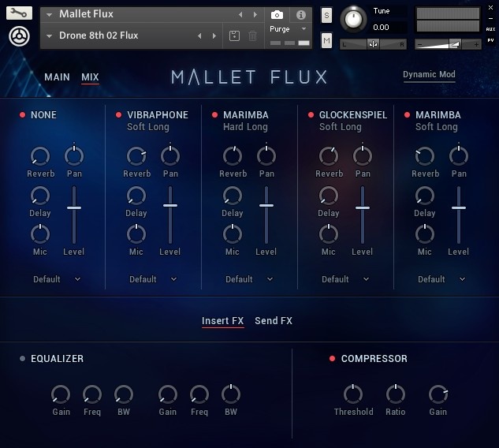The image size is (499, 448).
Task: Save snapshot using the floppy disk icon
Action: coord(235,35)
